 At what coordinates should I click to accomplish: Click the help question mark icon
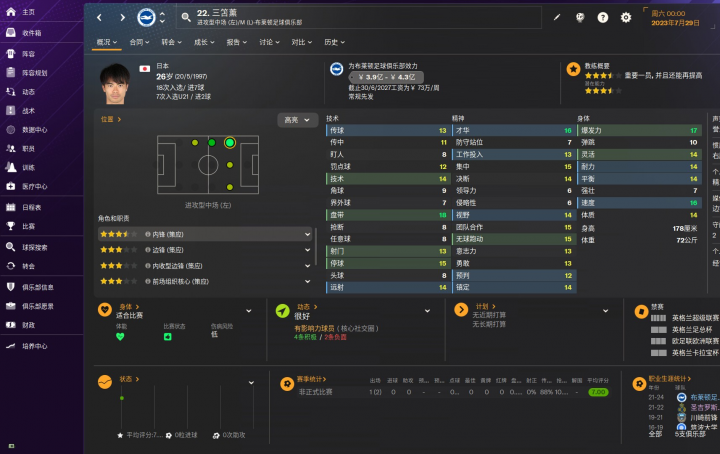coord(603,17)
